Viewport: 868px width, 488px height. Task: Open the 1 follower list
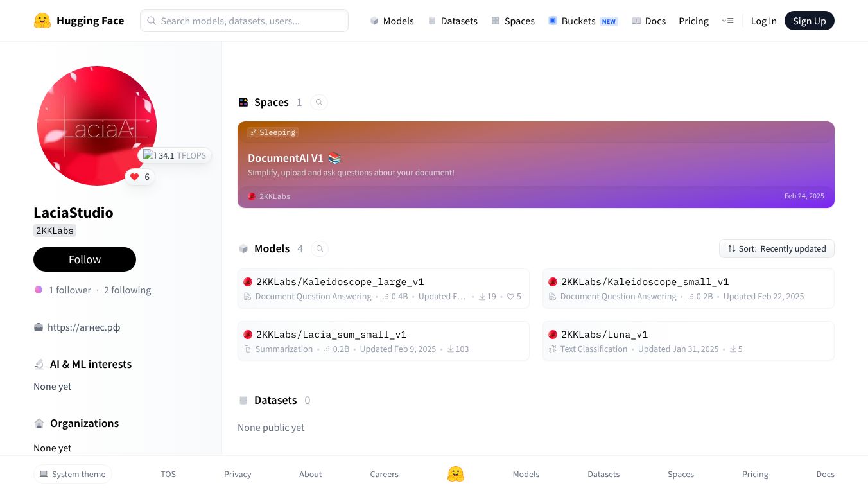pos(70,290)
